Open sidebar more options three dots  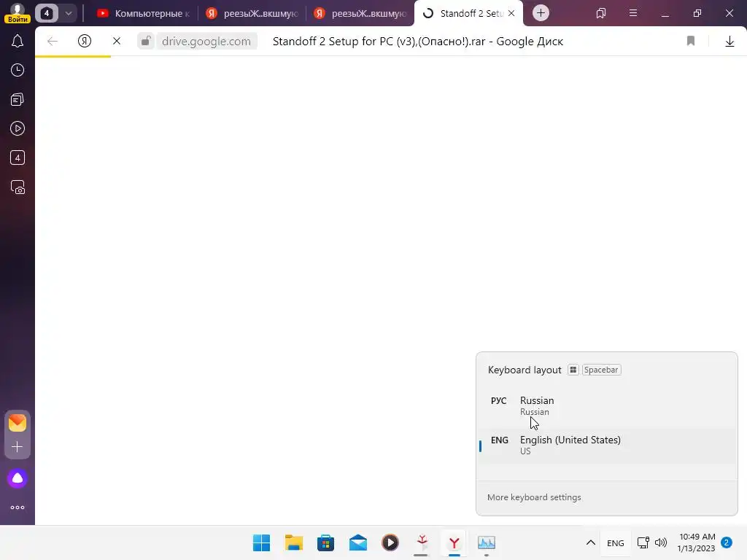click(x=18, y=507)
